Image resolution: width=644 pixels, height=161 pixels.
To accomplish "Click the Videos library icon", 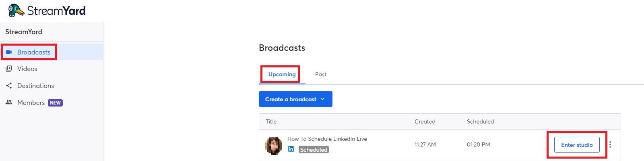I will pyautogui.click(x=9, y=69).
